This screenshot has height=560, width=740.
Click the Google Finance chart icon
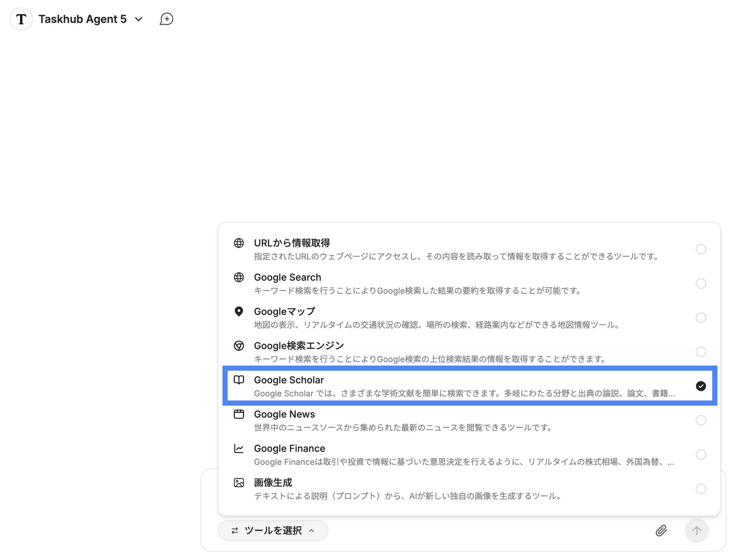pyautogui.click(x=239, y=448)
